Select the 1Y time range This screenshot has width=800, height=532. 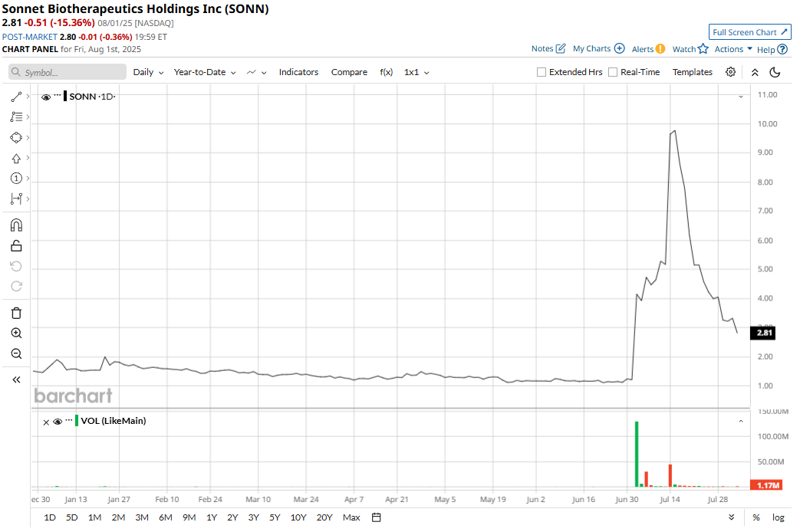pos(212,517)
